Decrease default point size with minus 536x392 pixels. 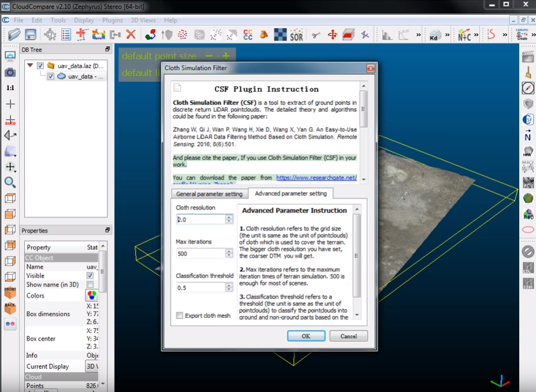tap(209, 56)
